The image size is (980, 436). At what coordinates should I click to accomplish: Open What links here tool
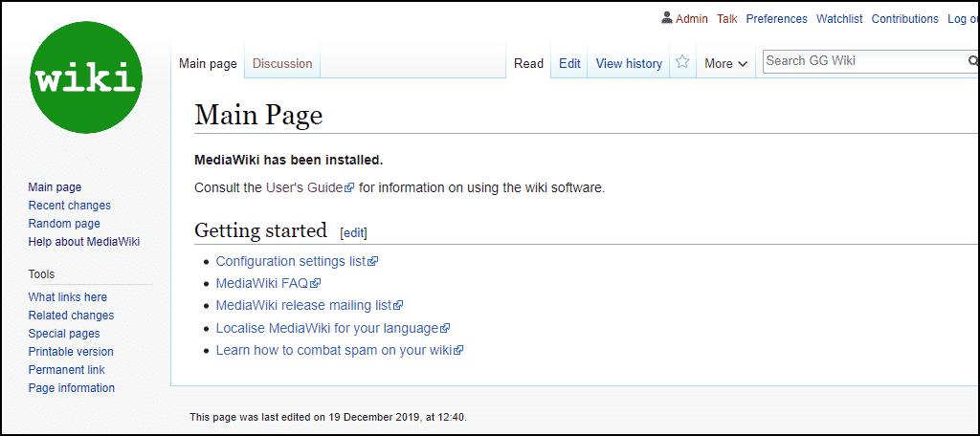68,297
